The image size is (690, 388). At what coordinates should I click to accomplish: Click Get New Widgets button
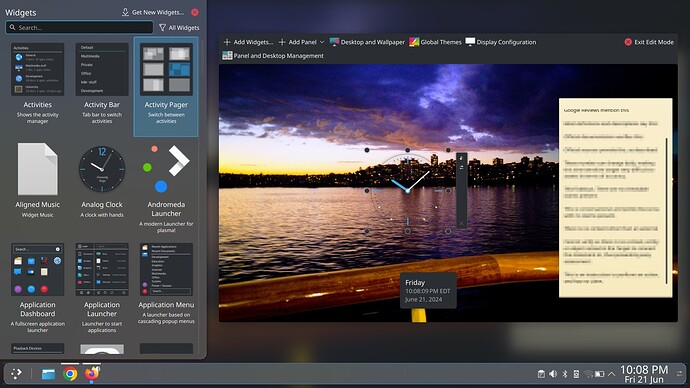pyautogui.click(x=153, y=12)
